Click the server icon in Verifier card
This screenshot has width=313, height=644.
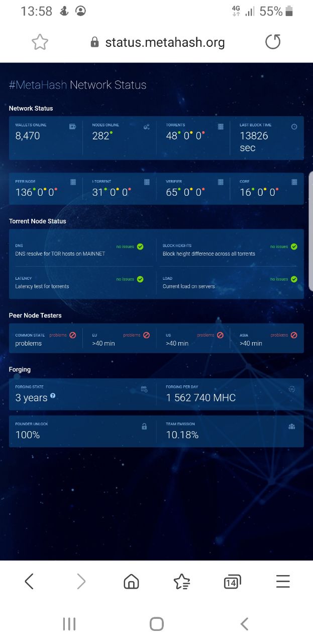pyautogui.click(x=221, y=182)
